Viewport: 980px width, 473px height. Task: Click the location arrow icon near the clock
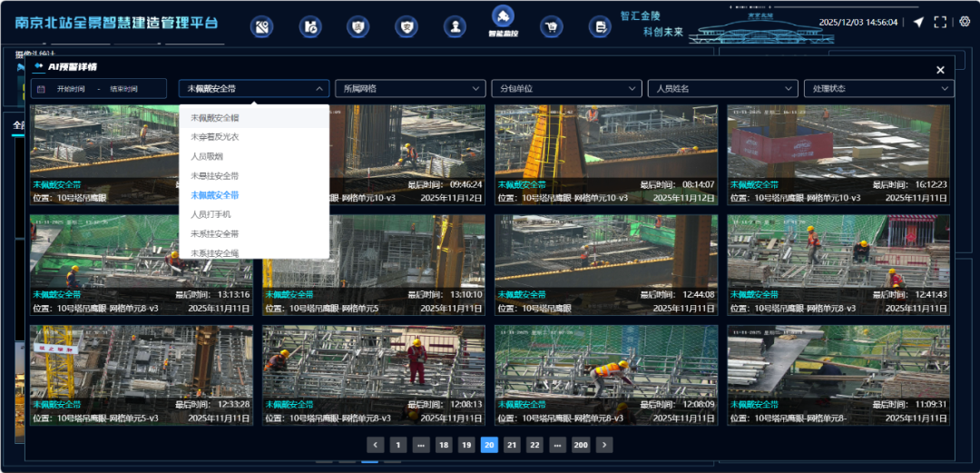[918, 22]
